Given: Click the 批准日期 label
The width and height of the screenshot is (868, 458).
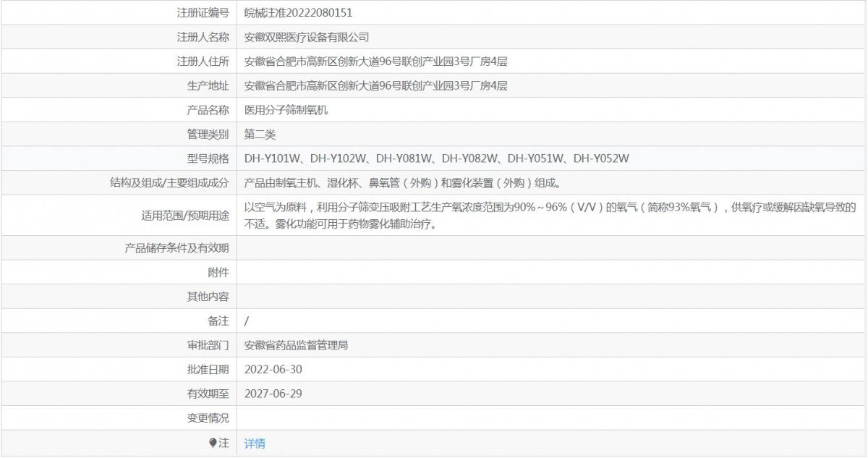Looking at the screenshot, I should click(208, 370).
